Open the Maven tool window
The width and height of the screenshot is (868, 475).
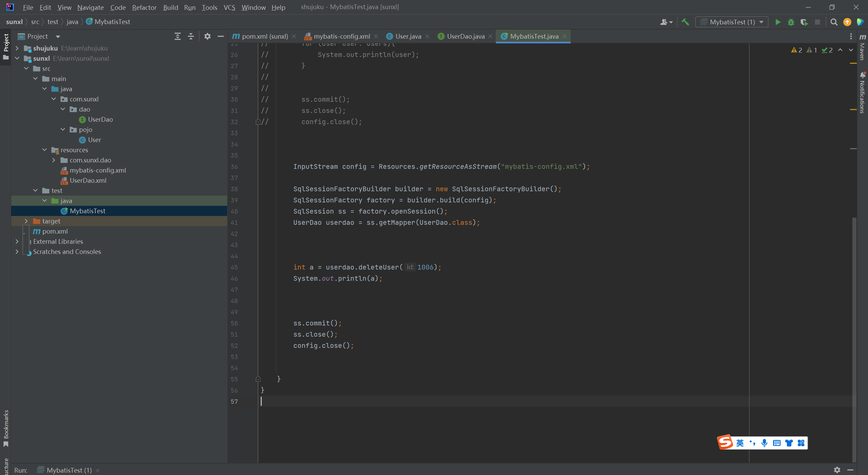click(x=863, y=47)
